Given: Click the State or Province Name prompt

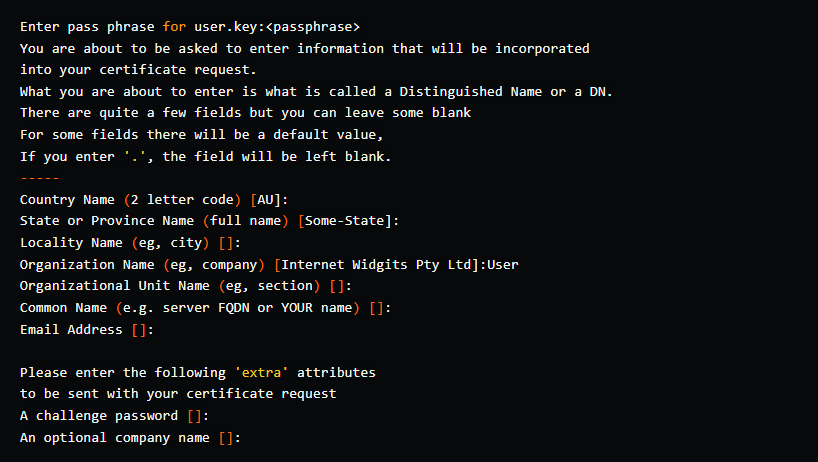Looking at the screenshot, I should coord(210,221).
